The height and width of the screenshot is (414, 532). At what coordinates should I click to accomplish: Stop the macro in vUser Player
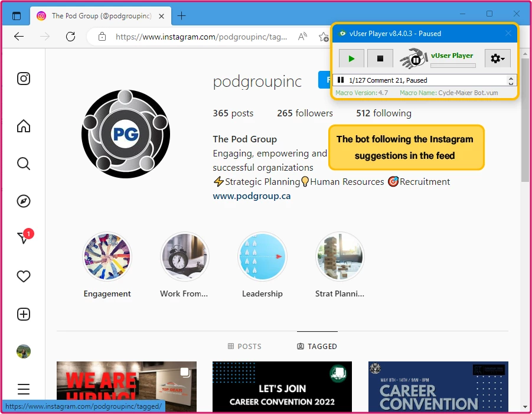pyautogui.click(x=380, y=58)
